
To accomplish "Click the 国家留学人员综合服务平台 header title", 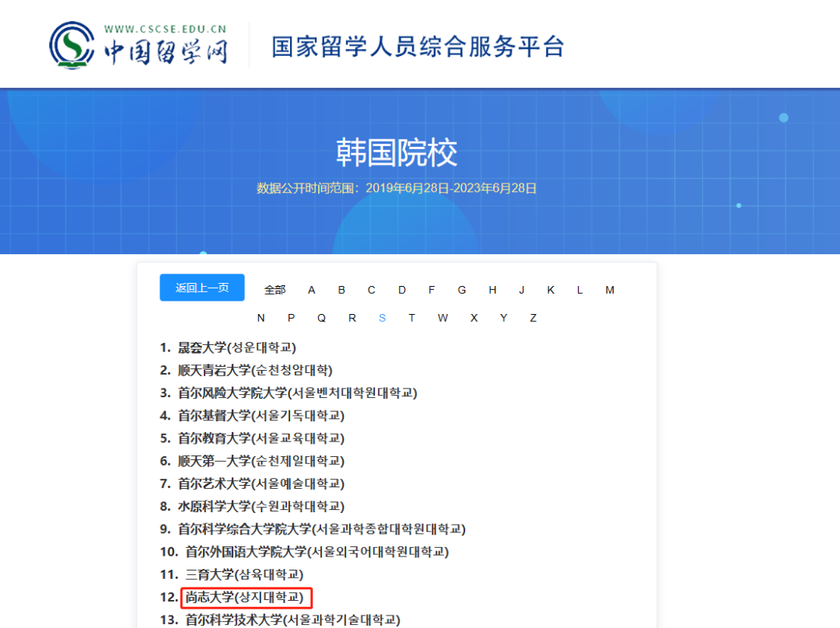I will coord(418,47).
